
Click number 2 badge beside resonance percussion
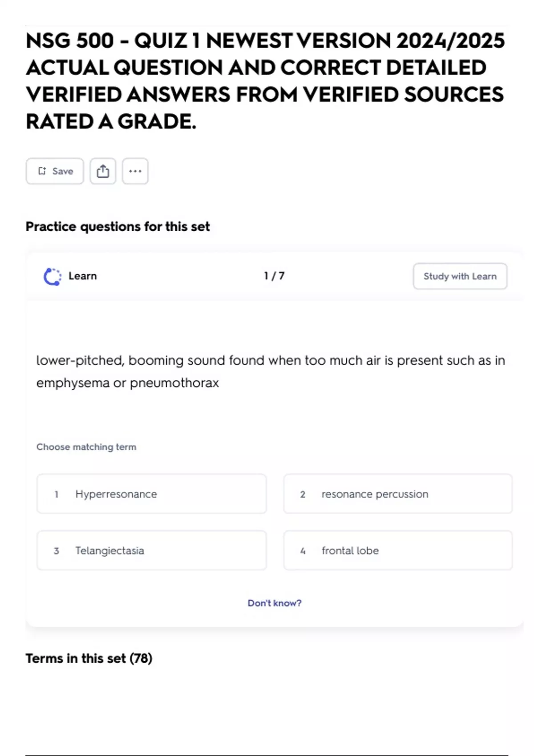point(303,495)
